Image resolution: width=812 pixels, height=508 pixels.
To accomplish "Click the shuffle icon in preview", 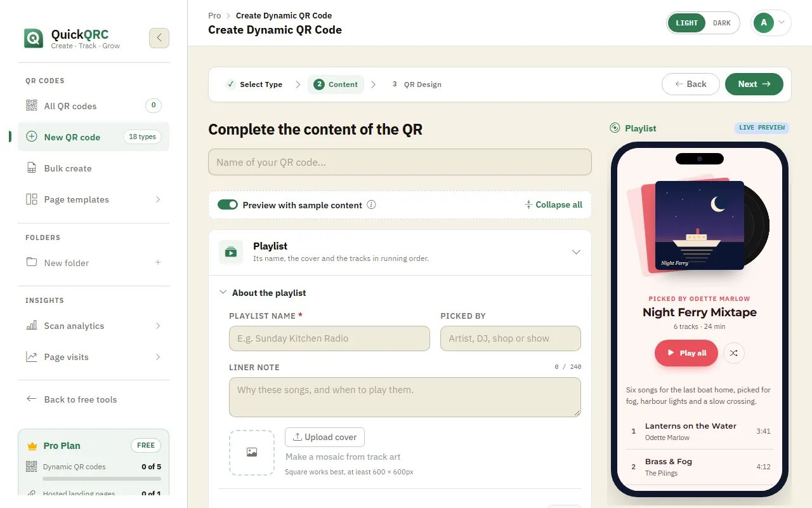I will tap(733, 353).
